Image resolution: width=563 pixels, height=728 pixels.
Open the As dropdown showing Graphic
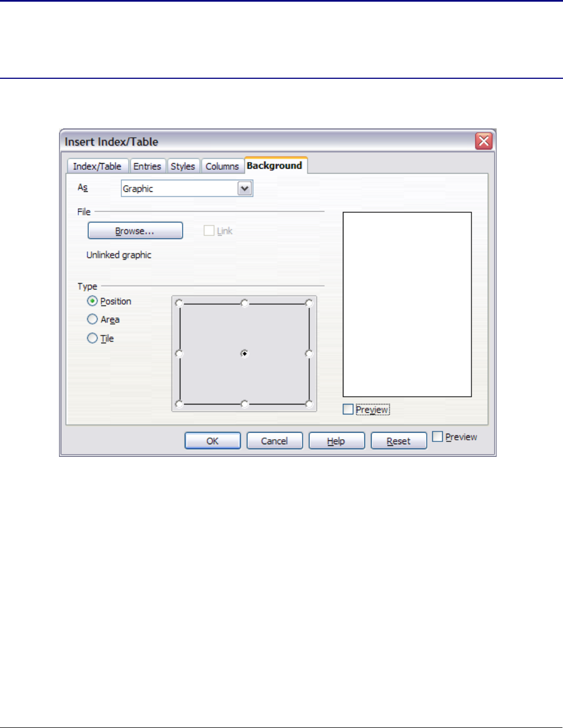tap(187, 189)
